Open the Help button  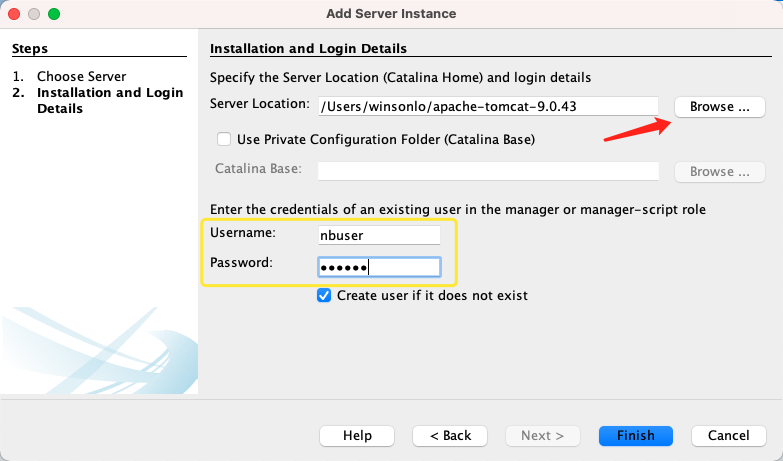click(x=357, y=436)
